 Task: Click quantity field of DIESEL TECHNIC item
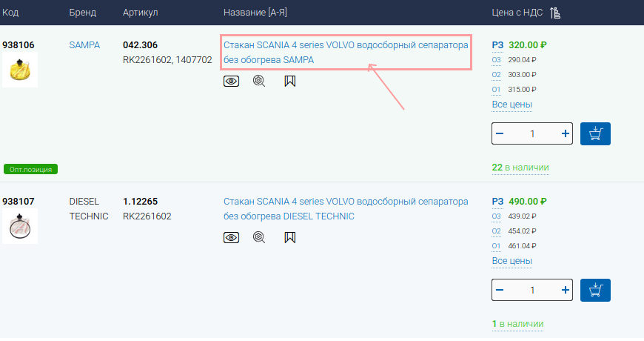point(532,290)
